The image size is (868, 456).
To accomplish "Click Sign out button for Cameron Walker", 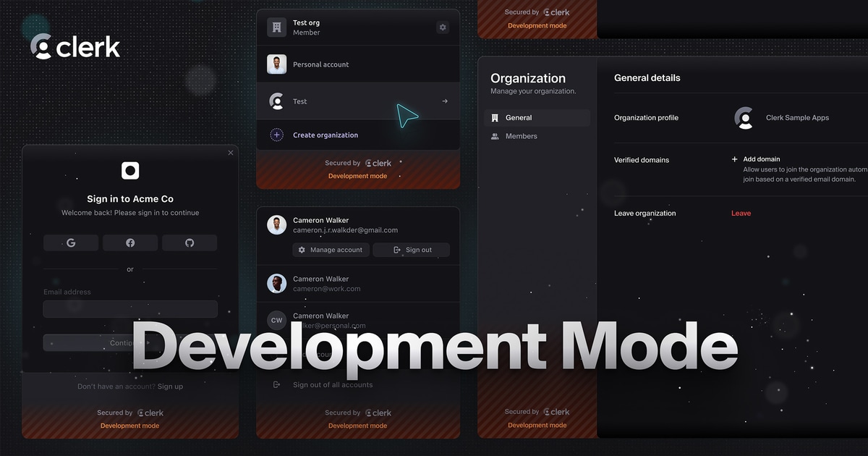I will point(412,250).
